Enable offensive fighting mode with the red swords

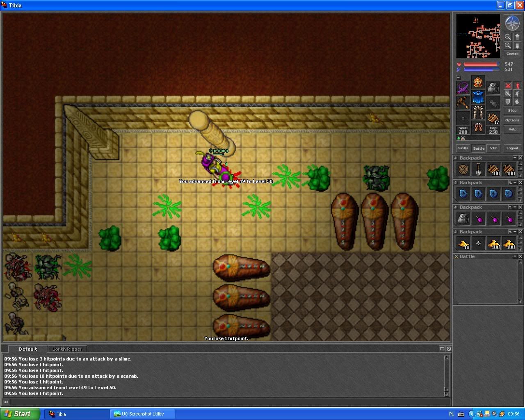tap(508, 86)
